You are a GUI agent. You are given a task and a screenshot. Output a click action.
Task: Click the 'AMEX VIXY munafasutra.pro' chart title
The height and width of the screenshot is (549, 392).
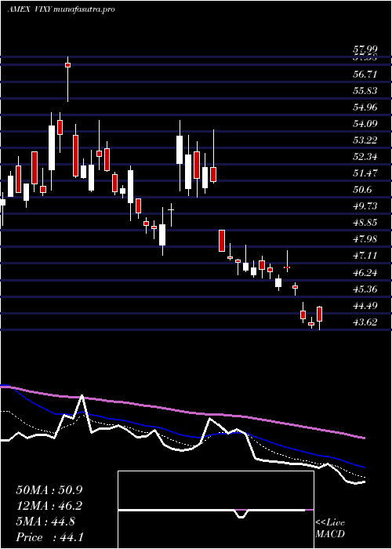61,9
